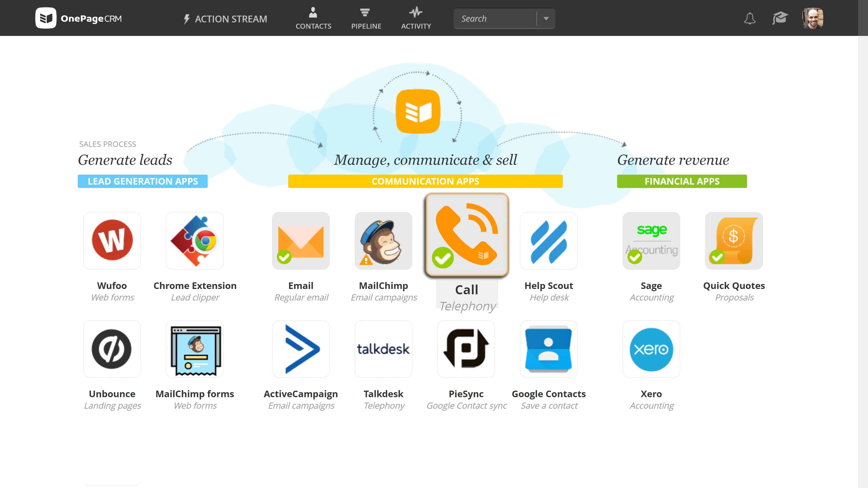
Task: Click the ActiveCampaign name label
Action: point(301,394)
